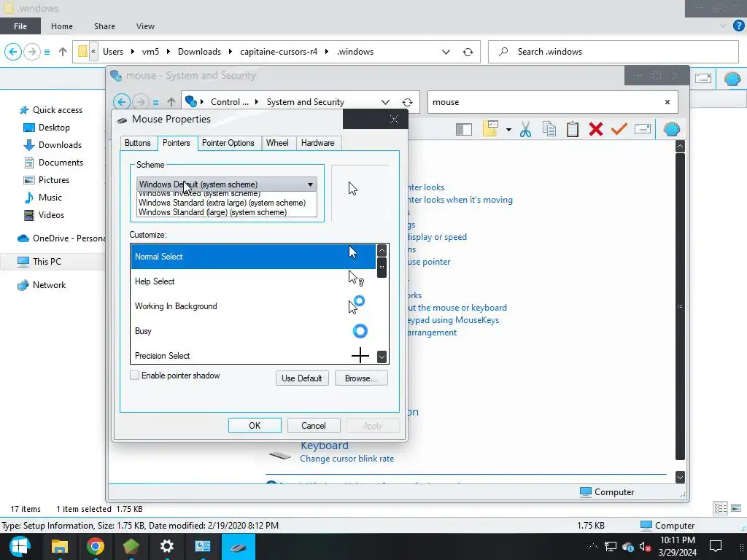Click the Control Panel up arrow

tap(171, 101)
